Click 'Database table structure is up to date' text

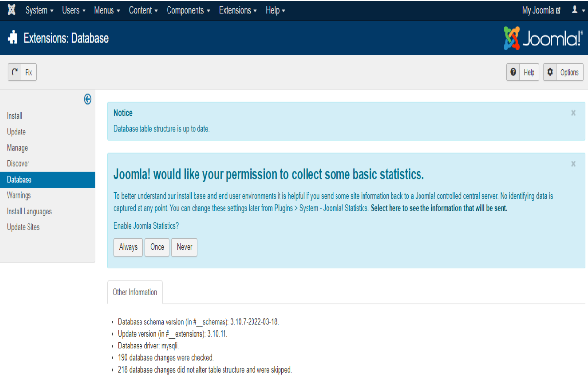click(x=162, y=129)
